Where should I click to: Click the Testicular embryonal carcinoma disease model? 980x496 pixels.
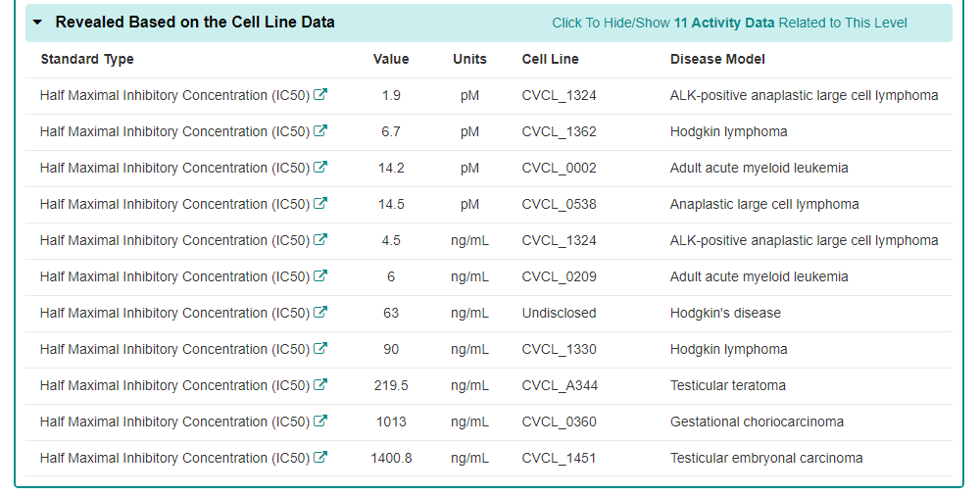pos(766,458)
